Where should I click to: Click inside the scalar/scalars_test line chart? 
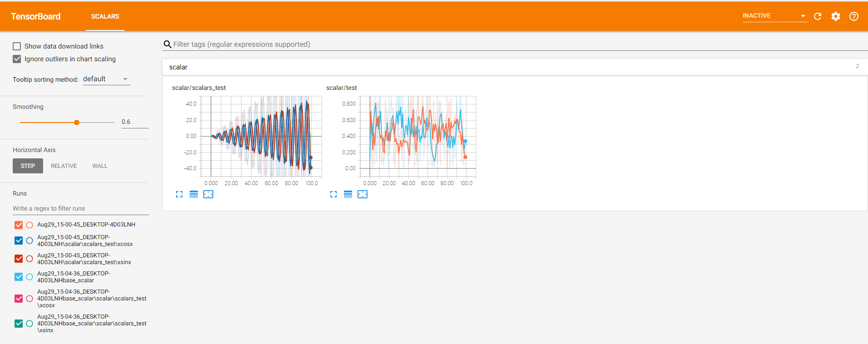[x=261, y=136]
